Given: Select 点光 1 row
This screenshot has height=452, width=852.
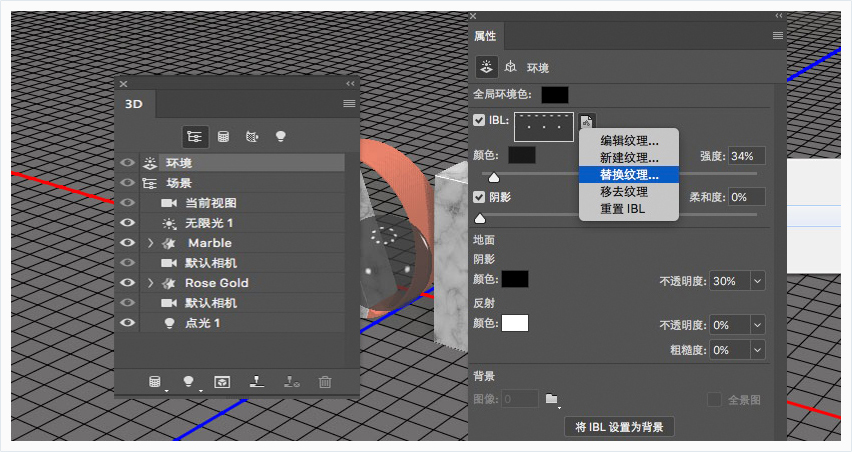Looking at the screenshot, I should [242, 323].
